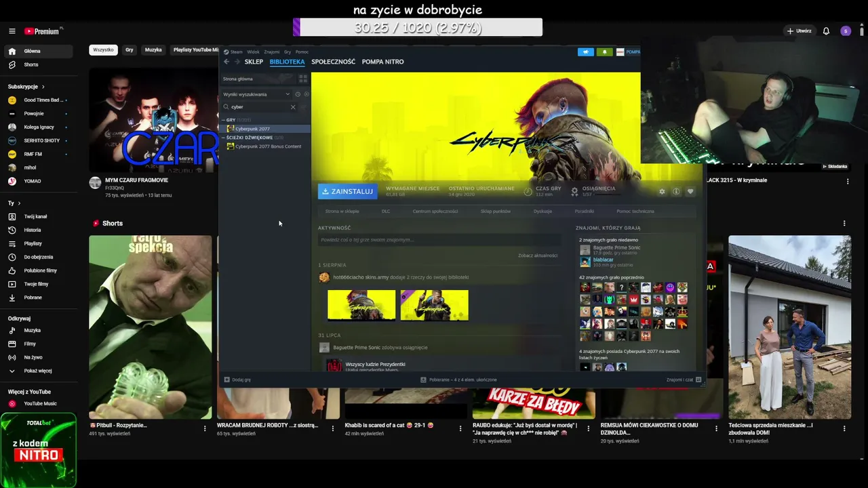The width and height of the screenshot is (868, 488).
Task: Open Znajomi i czat in Steam
Action: pos(683,380)
